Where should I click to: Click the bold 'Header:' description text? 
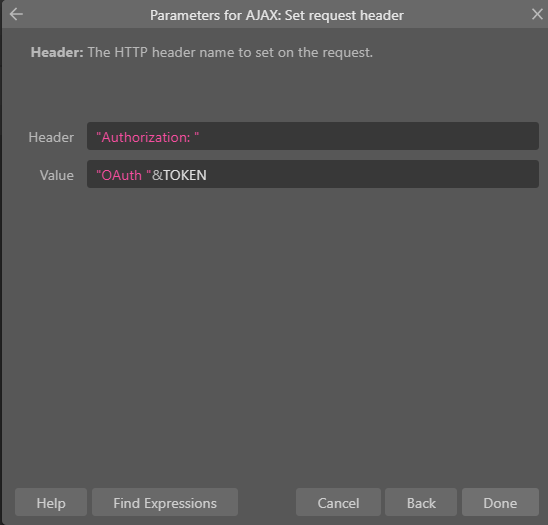tap(57, 52)
